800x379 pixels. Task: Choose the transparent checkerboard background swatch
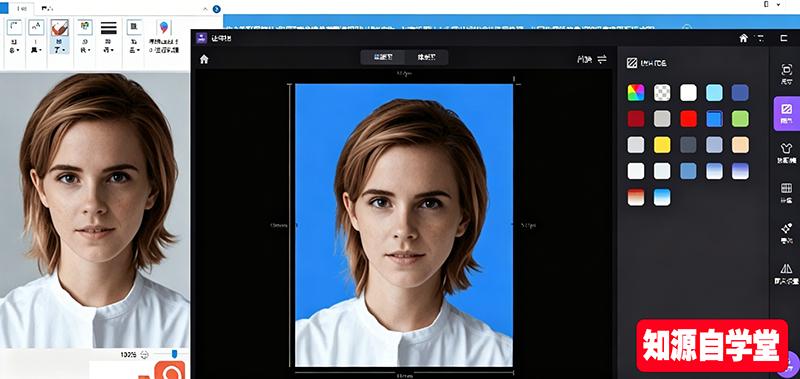click(662, 93)
